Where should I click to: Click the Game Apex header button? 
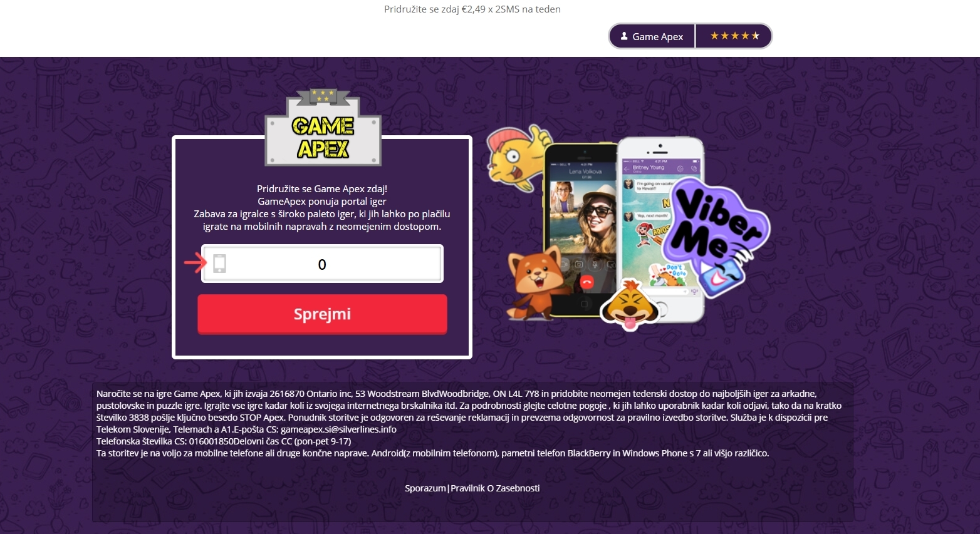(x=652, y=36)
